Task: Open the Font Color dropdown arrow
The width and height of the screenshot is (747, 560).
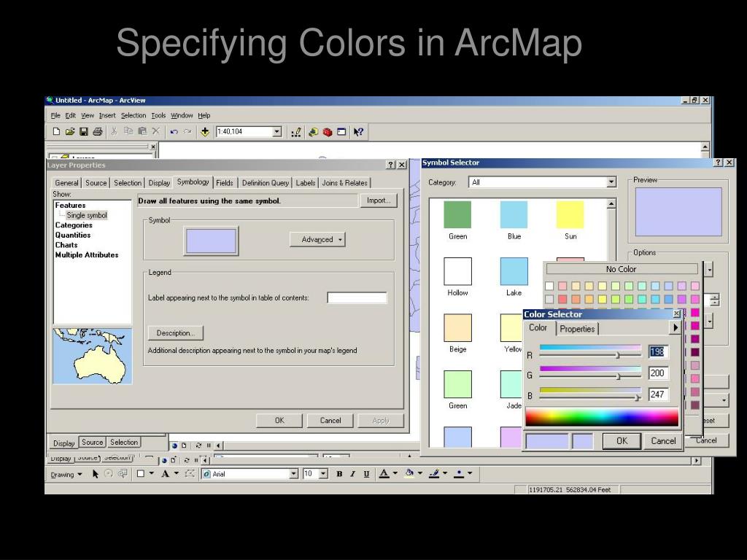Action: coord(395,474)
